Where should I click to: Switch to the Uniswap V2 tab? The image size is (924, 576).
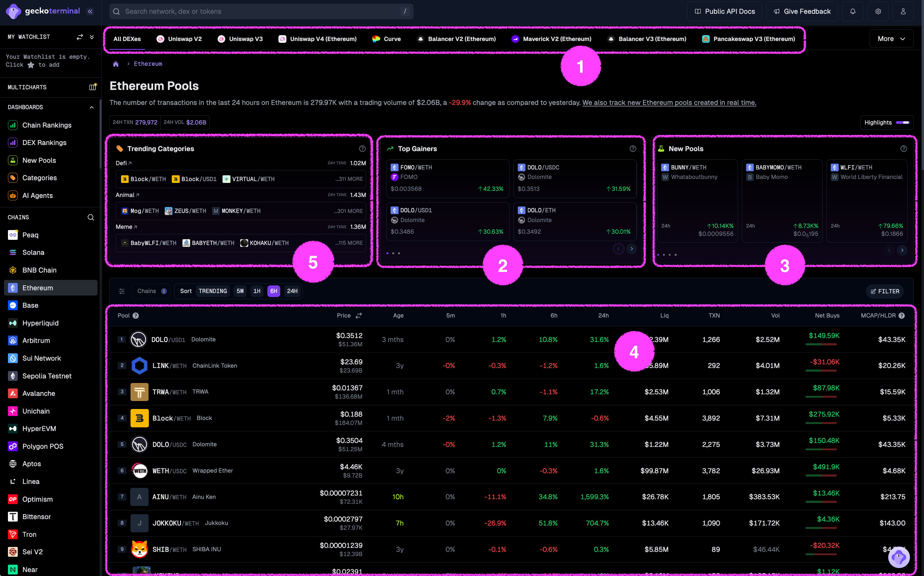pos(179,39)
